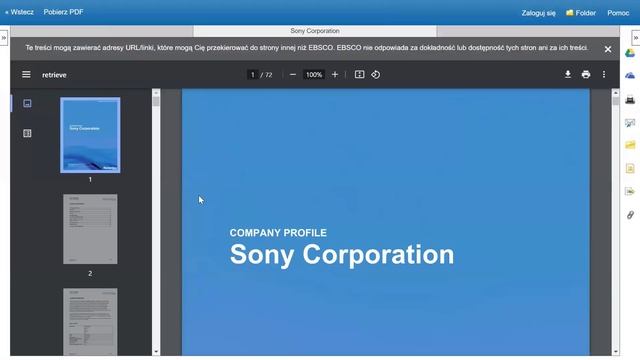Viewport: 640px width, 360px height.
Task: Toggle the PDF sidebar hamburger menu
Action: (x=26, y=75)
